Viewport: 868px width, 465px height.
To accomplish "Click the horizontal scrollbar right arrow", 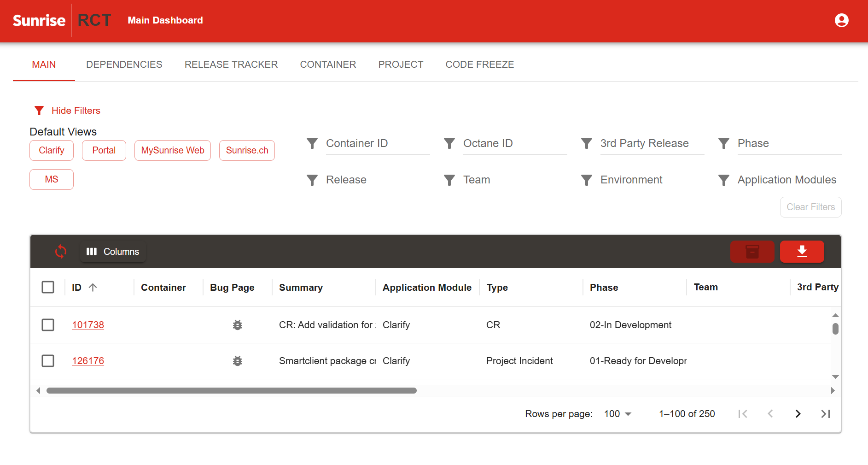I will pyautogui.click(x=833, y=390).
